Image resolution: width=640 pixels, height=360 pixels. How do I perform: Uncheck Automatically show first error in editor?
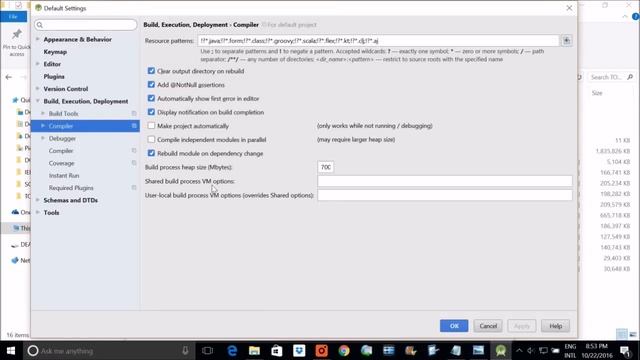pyautogui.click(x=151, y=98)
